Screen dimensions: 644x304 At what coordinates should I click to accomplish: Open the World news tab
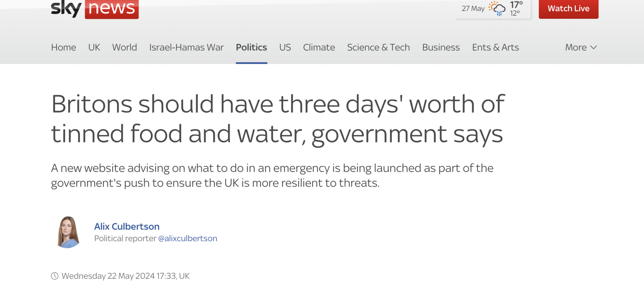pyautogui.click(x=125, y=47)
